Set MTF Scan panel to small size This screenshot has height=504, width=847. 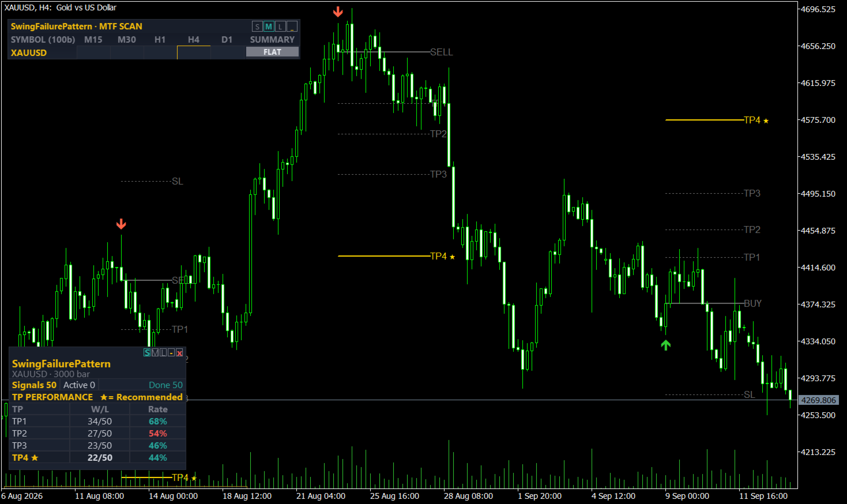pos(257,27)
